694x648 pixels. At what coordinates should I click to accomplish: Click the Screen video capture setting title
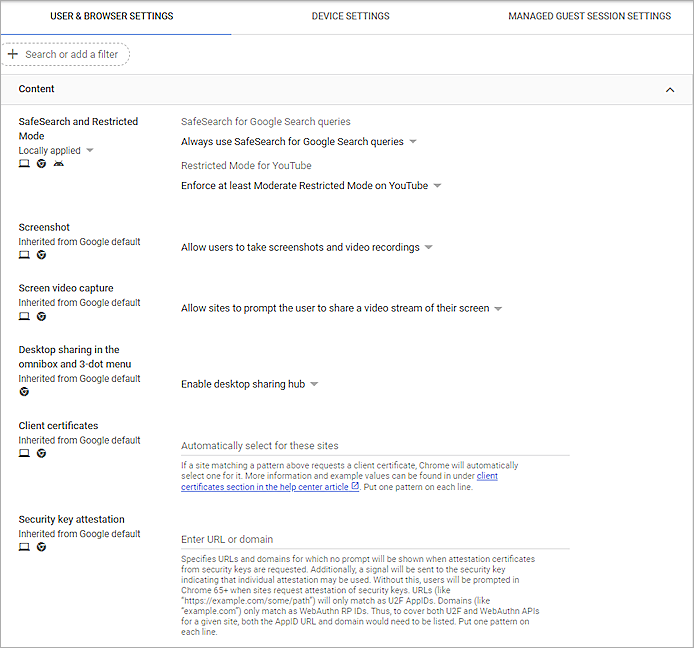66,288
